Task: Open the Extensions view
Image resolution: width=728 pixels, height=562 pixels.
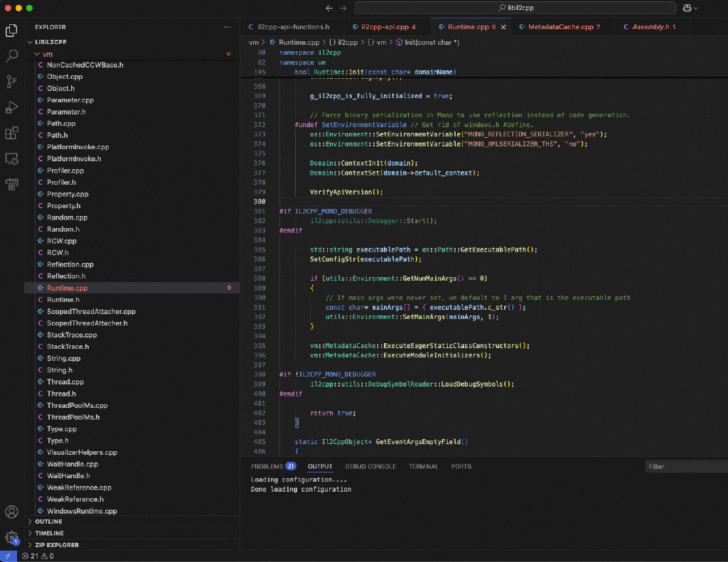Action: [11, 133]
